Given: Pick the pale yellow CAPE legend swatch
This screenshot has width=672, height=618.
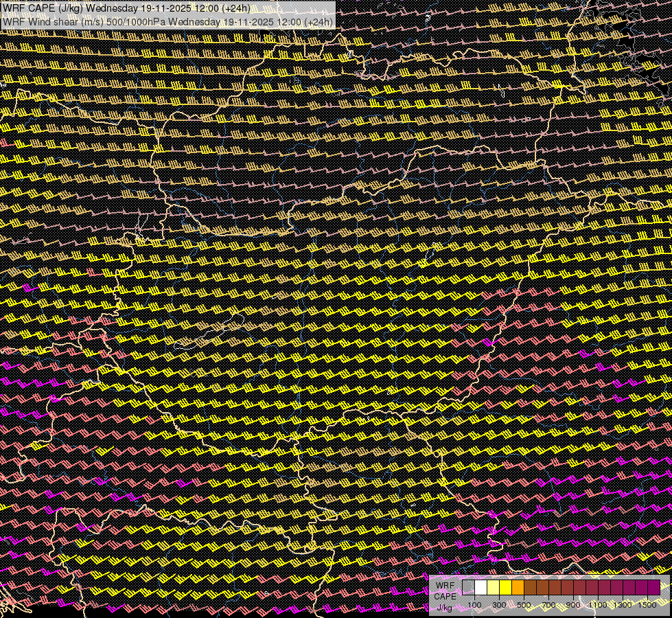Looking at the screenshot, I should 493,588.
